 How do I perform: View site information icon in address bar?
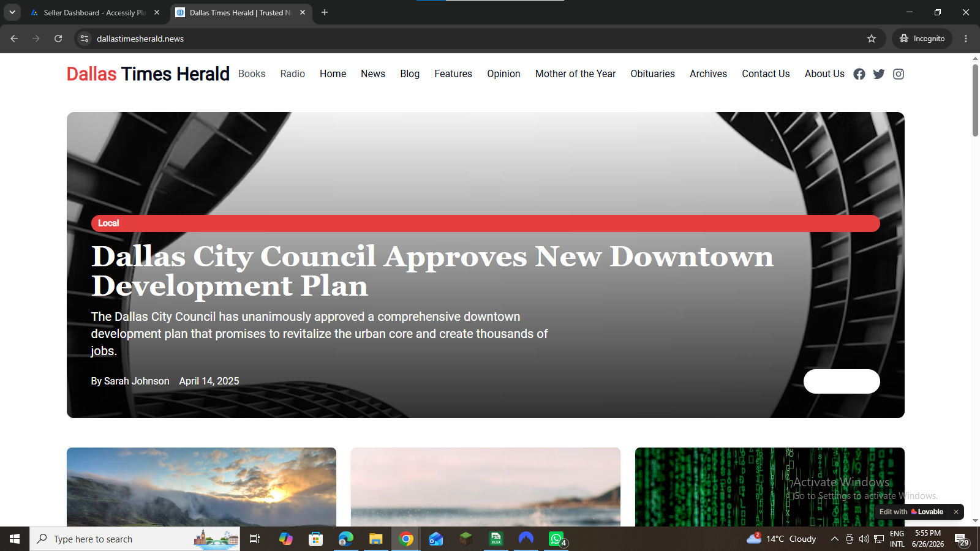click(85, 39)
